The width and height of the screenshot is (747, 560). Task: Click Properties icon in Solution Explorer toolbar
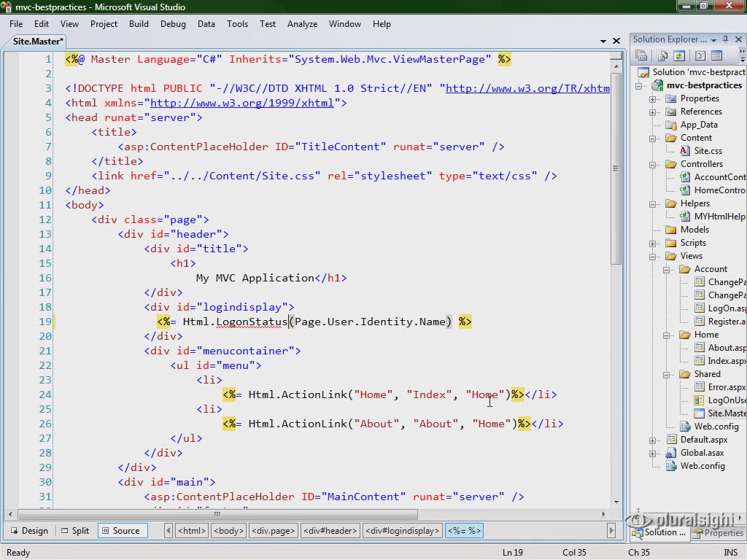point(641,55)
